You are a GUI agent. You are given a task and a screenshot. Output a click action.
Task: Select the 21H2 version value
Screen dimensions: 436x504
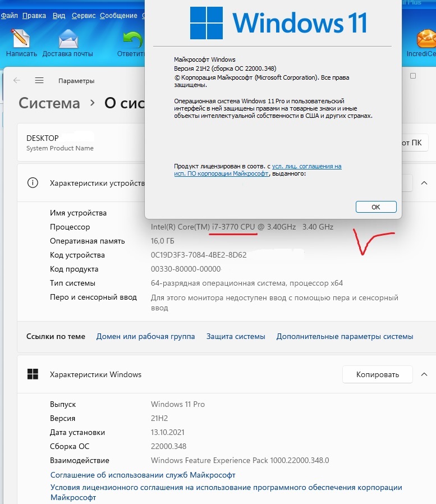pyautogui.click(x=159, y=418)
